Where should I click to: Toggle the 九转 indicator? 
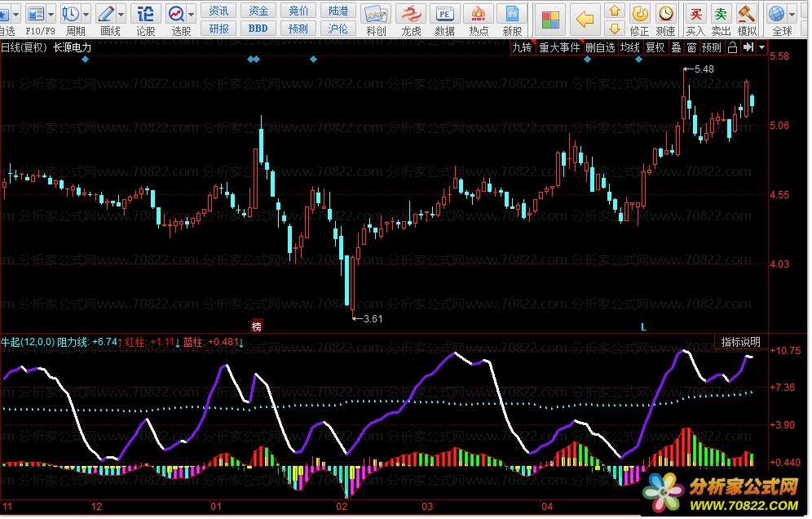click(x=522, y=47)
